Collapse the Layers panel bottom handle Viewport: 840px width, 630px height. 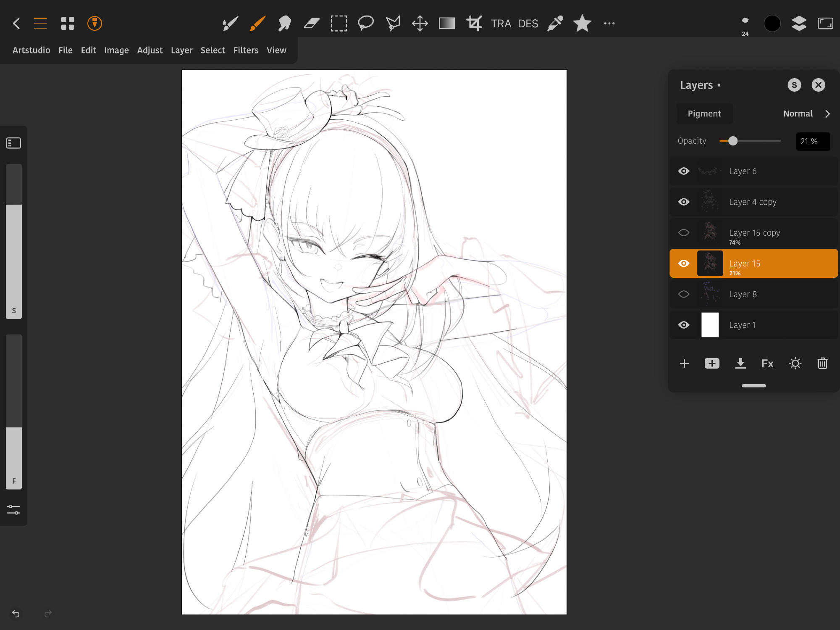pyautogui.click(x=753, y=385)
